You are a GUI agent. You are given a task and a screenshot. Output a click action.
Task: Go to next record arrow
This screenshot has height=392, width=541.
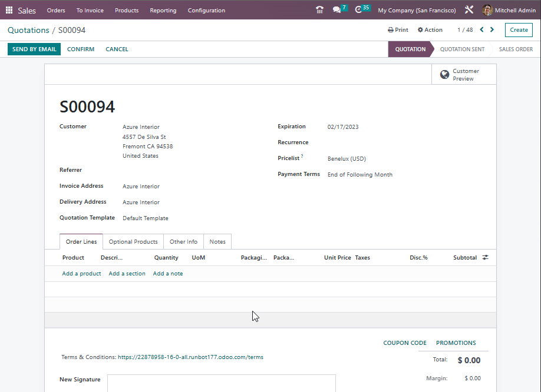(492, 29)
